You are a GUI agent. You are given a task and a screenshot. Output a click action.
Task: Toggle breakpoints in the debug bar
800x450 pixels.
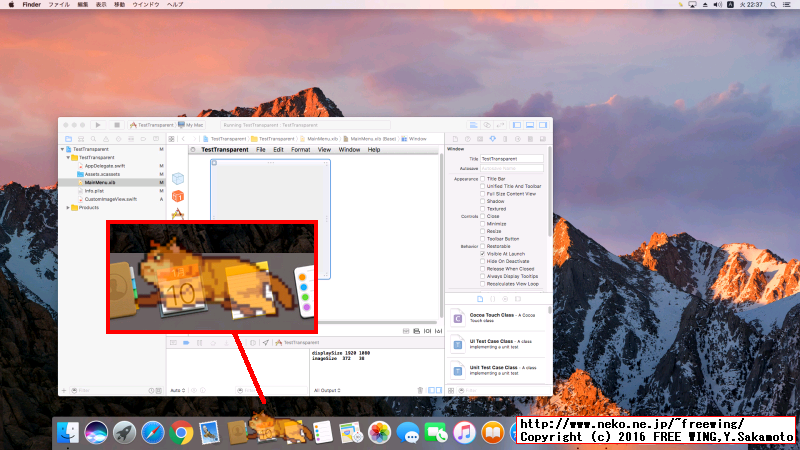[186, 343]
